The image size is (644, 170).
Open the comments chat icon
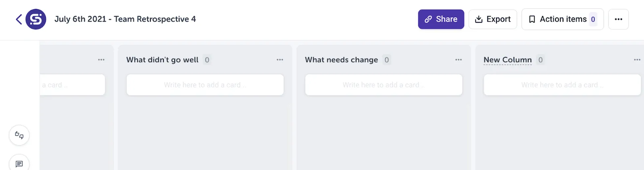click(19, 164)
